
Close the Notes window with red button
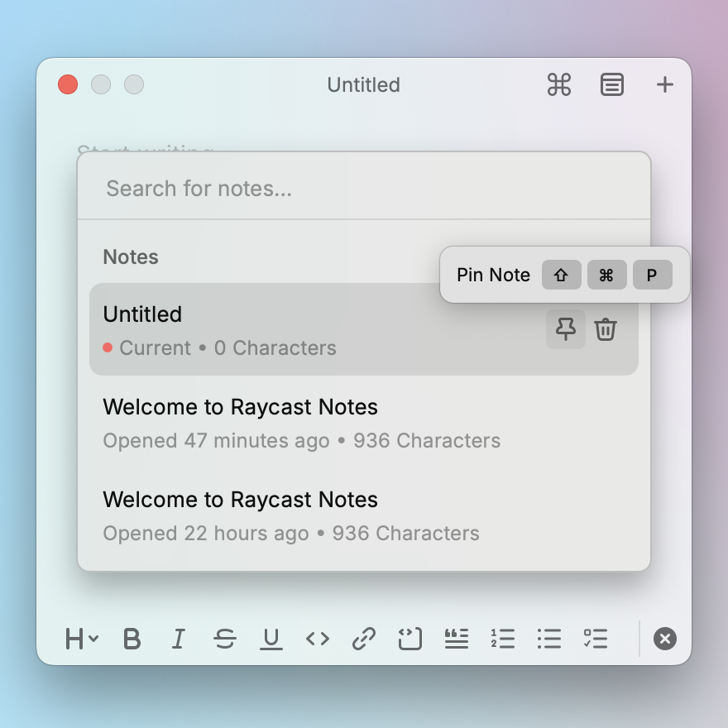coord(68,84)
